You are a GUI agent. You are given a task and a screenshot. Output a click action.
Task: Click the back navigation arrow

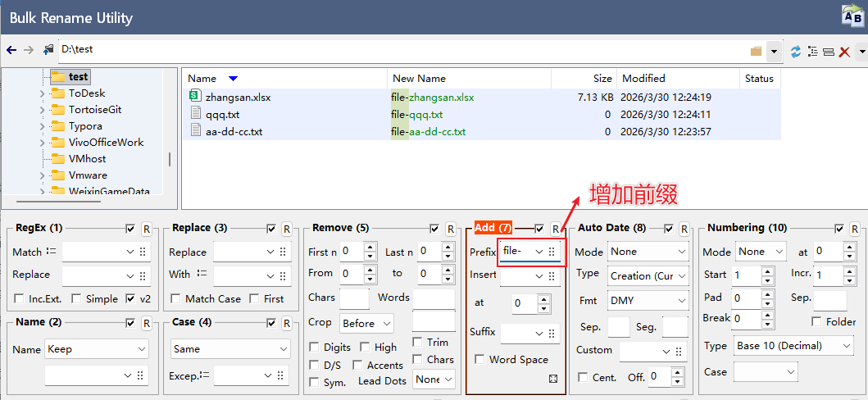(11, 50)
